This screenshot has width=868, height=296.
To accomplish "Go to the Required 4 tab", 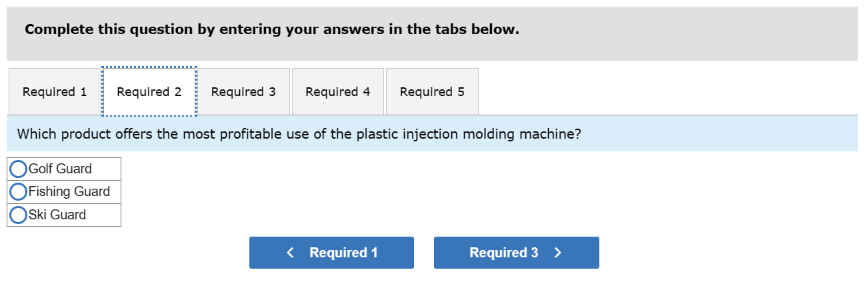I will pyautogui.click(x=338, y=92).
